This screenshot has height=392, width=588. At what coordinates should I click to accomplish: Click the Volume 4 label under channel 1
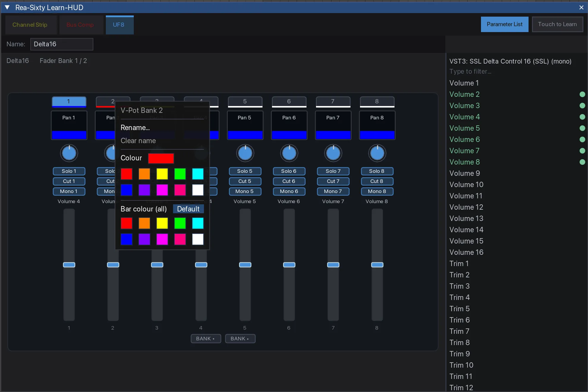[69, 202]
